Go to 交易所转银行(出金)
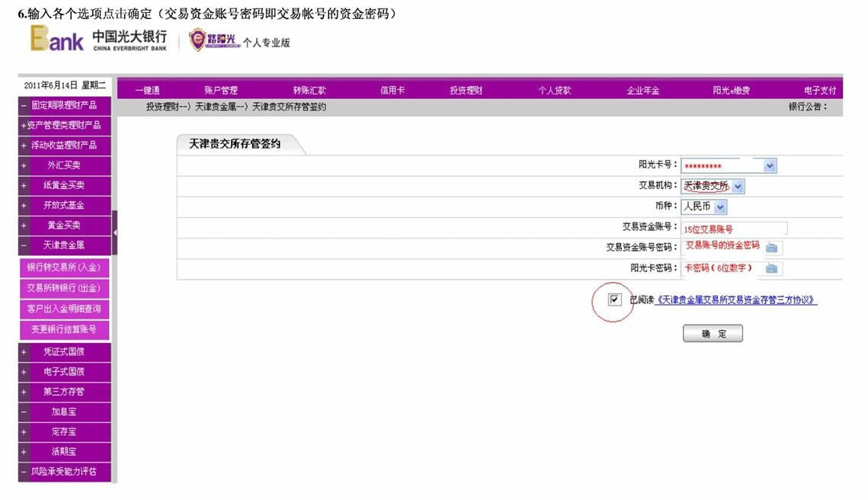Viewport: 868px width, 500px height. pos(64,288)
